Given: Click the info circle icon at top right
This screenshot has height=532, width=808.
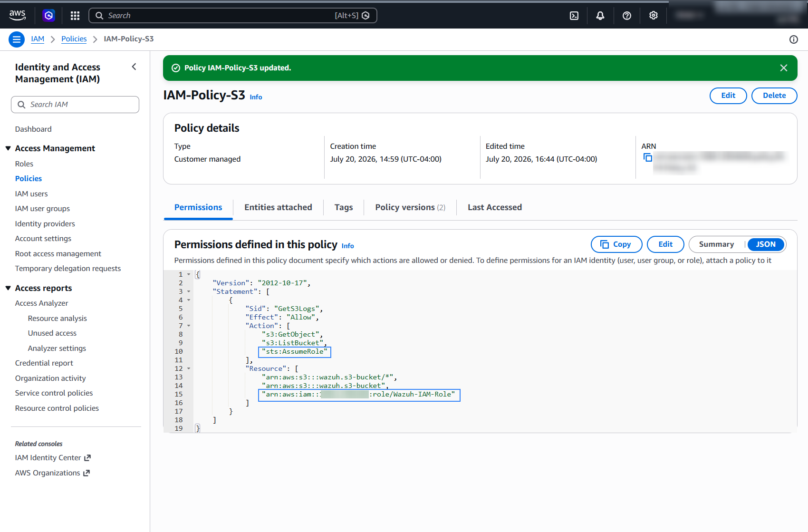Looking at the screenshot, I should 794,39.
